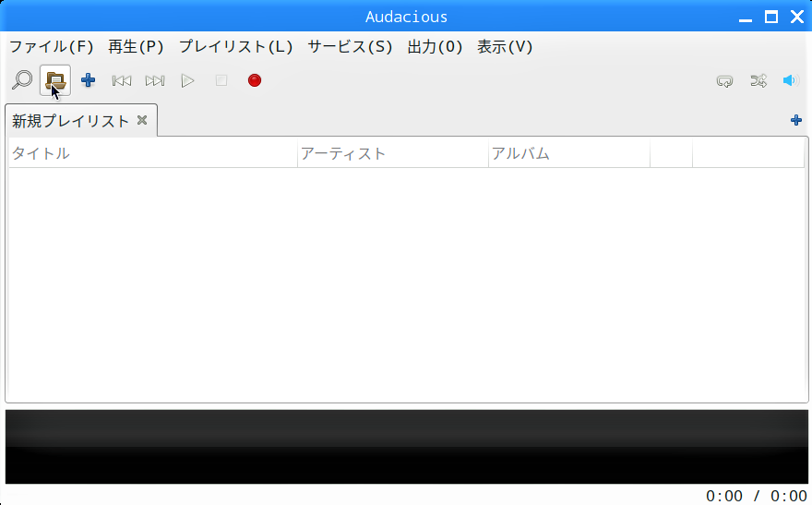This screenshot has height=505, width=812.
Task: Close the Audacious window
Action: coord(797,17)
